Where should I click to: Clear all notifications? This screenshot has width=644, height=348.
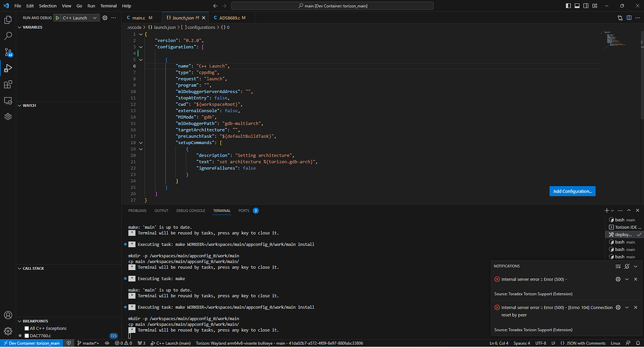[618, 266]
